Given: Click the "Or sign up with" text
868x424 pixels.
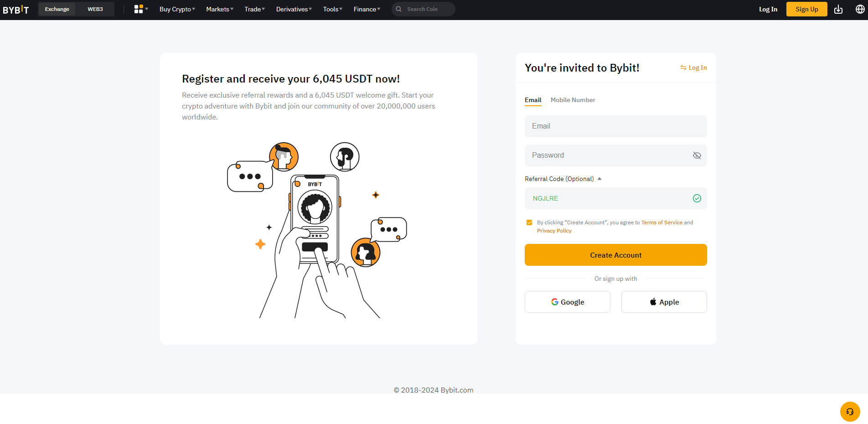Looking at the screenshot, I should 616,279.
